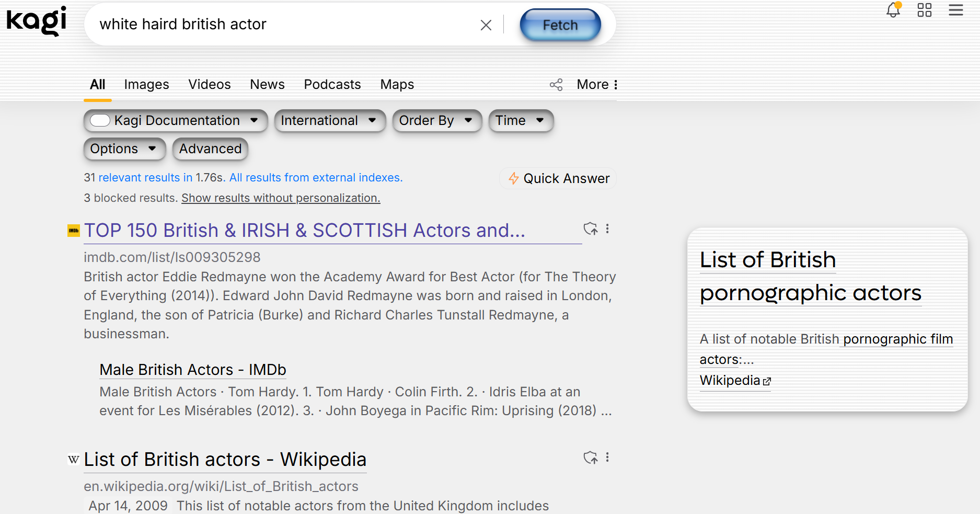Screen dimensions: 980x514
Task: Open the apps grid icon
Action: point(925,10)
